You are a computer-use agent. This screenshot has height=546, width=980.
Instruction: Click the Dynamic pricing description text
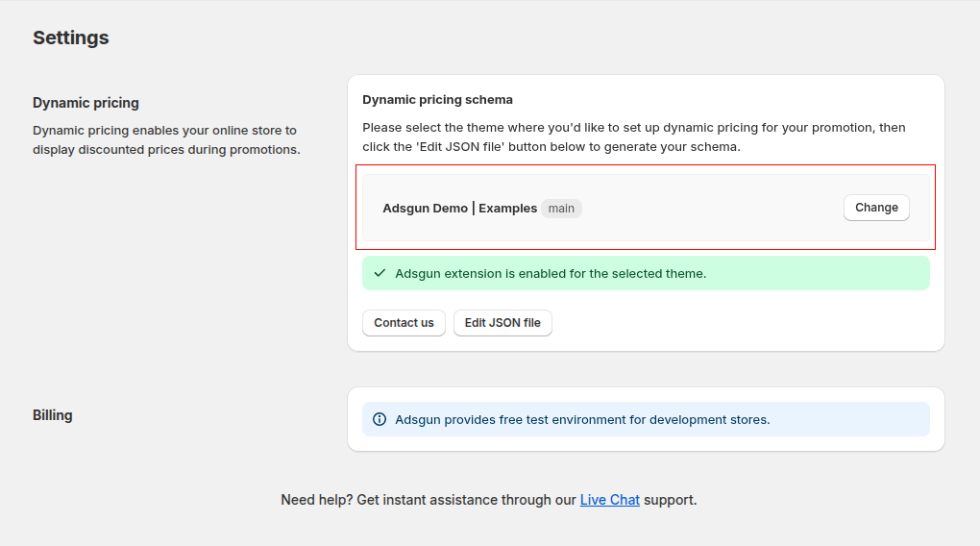pos(165,139)
